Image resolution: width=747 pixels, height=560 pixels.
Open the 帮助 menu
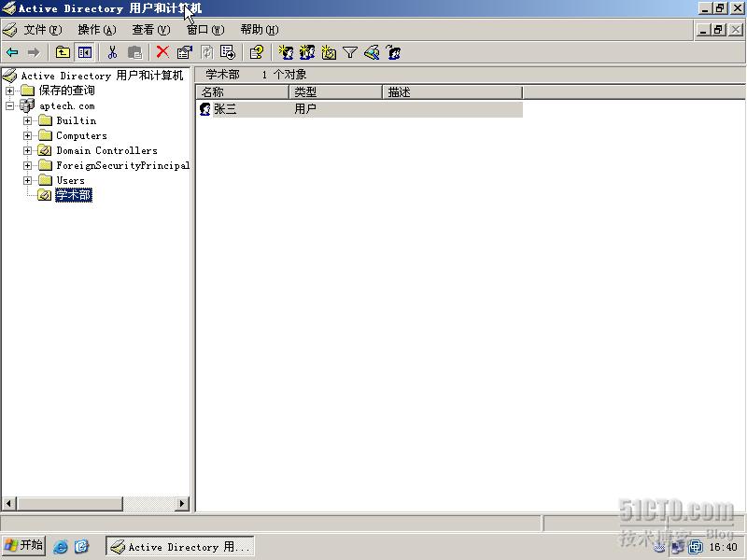click(260, 30)
